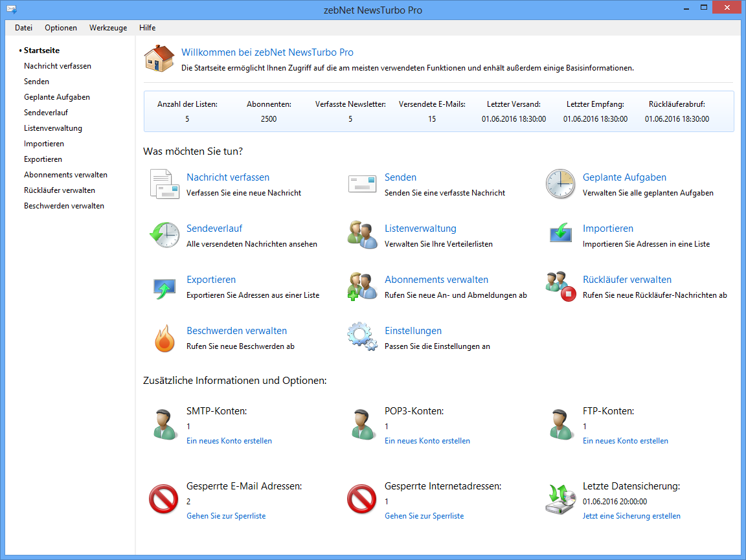Click the Einstellungen gears icon
746x560 pixels.
click(x=363, y=337)
